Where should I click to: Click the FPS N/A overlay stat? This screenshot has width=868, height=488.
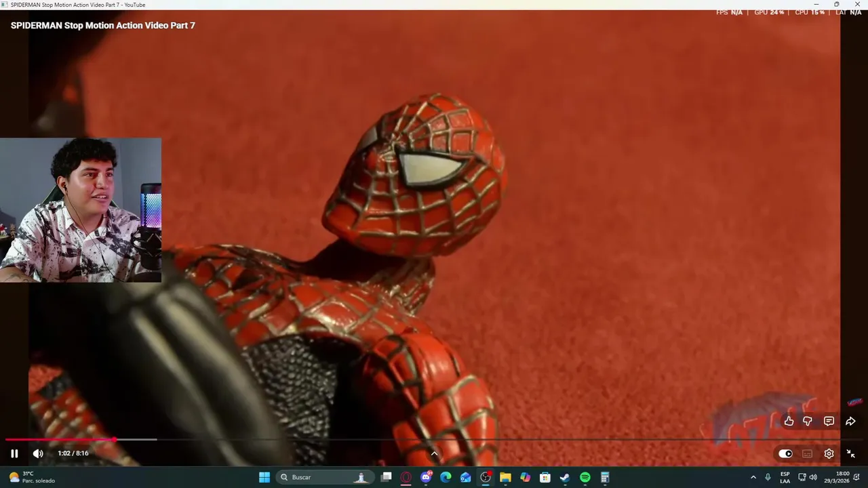click(729, 12)
